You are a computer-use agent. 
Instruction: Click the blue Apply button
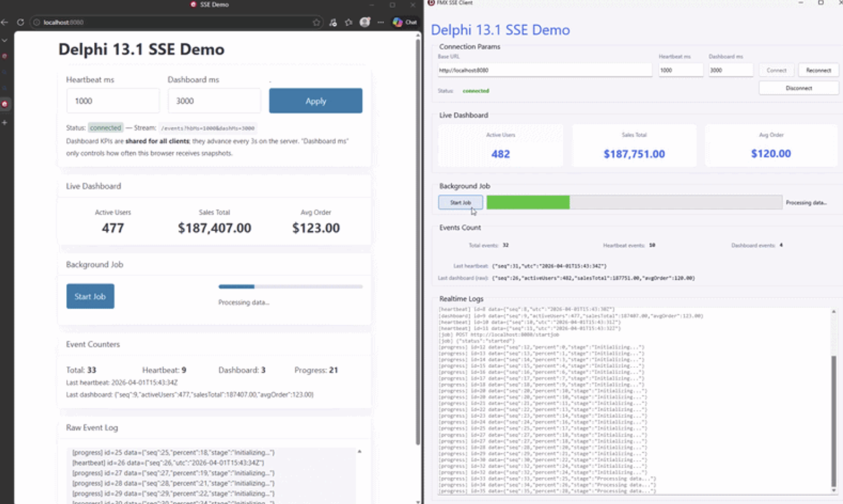(316, 101)
